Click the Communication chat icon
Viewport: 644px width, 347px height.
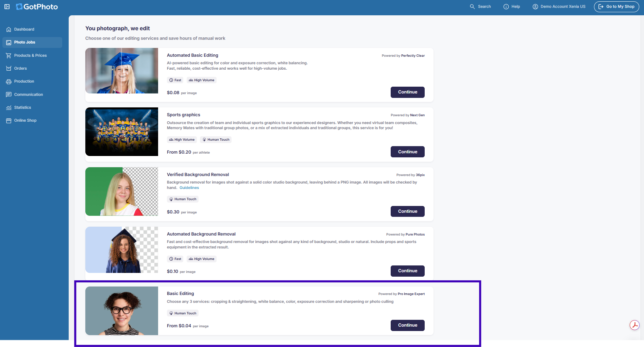point(9,94)
